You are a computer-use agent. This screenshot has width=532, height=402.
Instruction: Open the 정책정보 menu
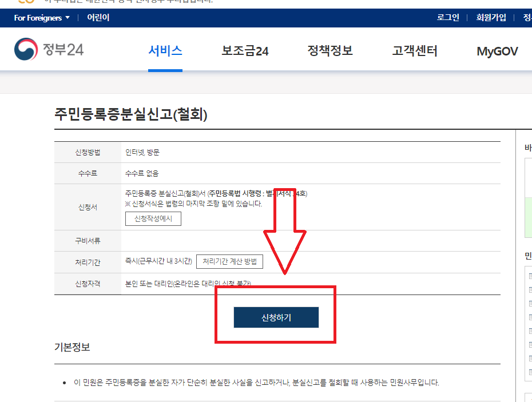coord(329,51)
